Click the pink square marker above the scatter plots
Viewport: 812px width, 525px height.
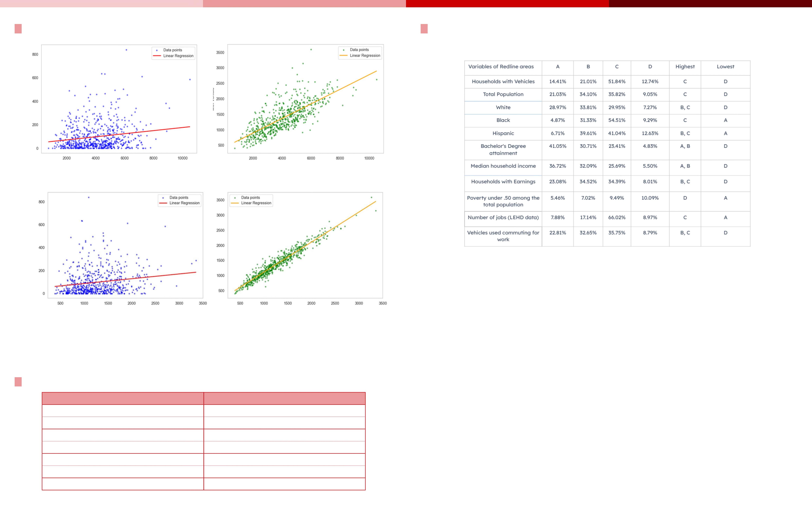click(x=18, y=29)
